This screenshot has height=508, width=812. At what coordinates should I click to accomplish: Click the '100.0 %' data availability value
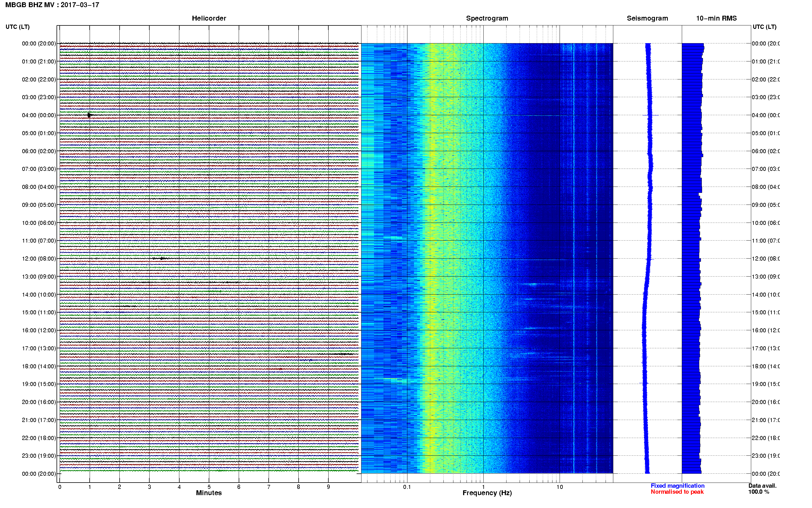point(759,492)
